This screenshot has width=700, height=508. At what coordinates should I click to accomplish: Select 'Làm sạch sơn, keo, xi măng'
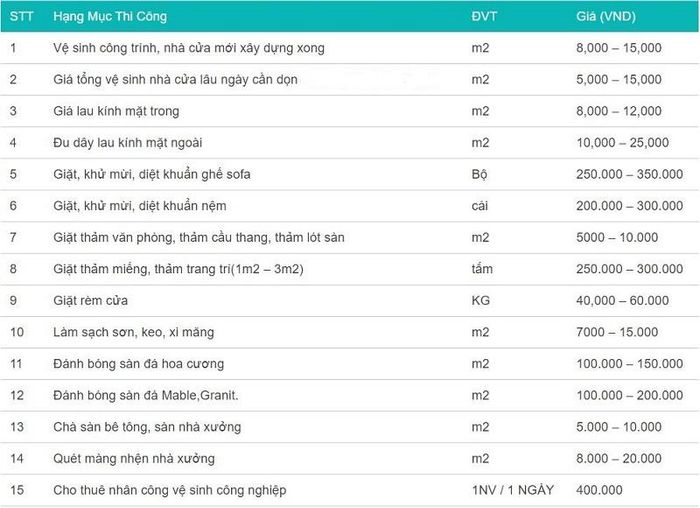[x=133, y=332]
